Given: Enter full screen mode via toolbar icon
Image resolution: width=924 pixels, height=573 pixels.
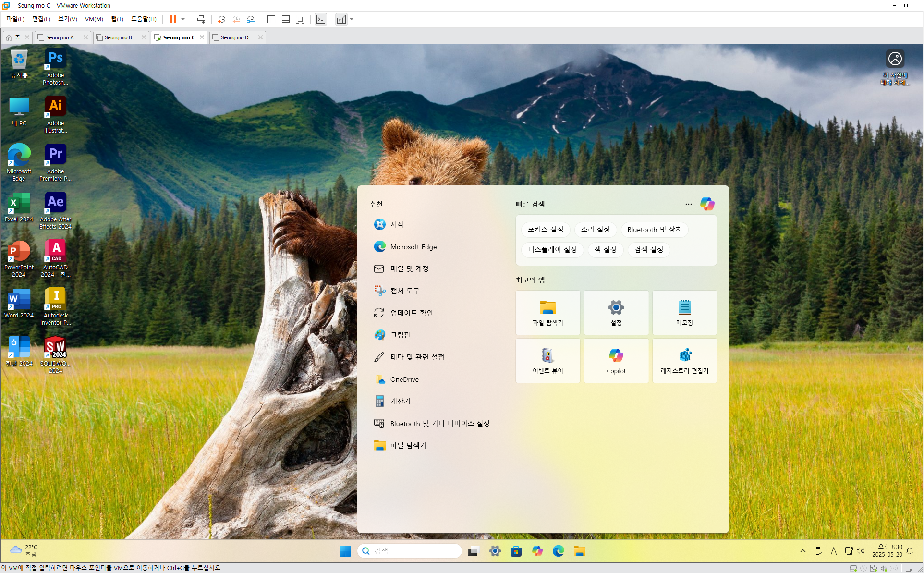Looking at the screenshot, I should (x=300, y=19).
